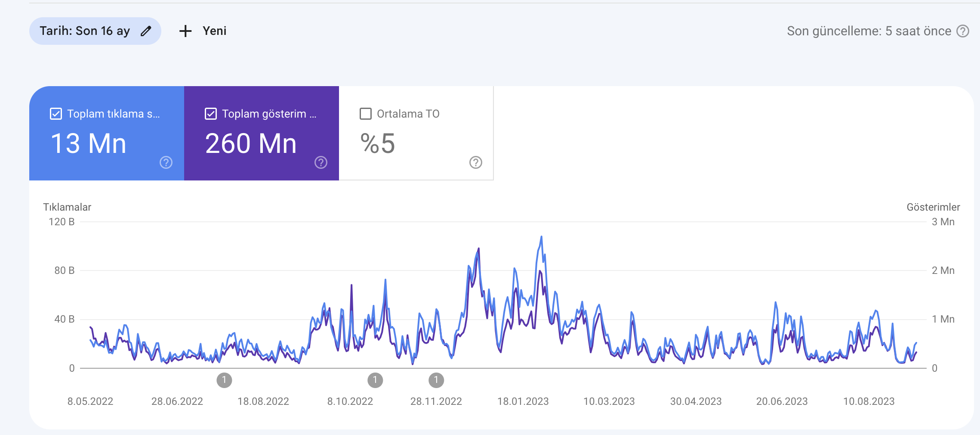Open help icon beside Son güncelleme
980x435 pixels.
[963, 31]
